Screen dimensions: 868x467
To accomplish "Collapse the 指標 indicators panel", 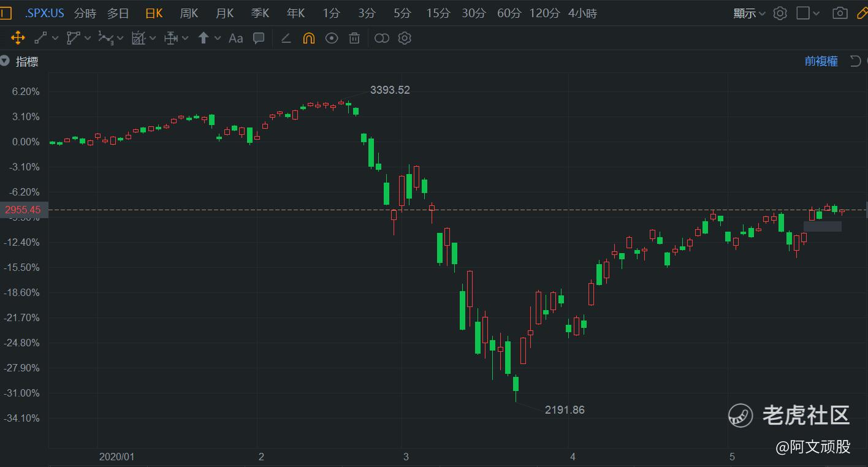I will 5,61.
